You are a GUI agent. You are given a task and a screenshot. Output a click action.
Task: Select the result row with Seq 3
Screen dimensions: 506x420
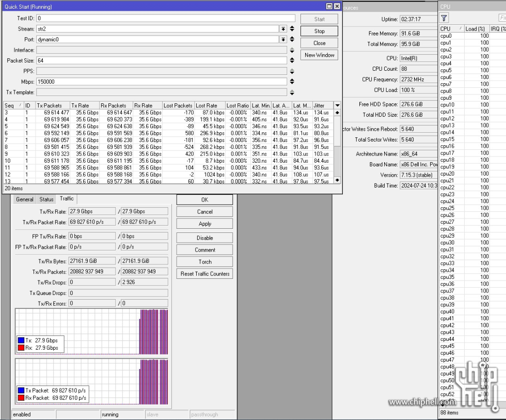(168, 113)
